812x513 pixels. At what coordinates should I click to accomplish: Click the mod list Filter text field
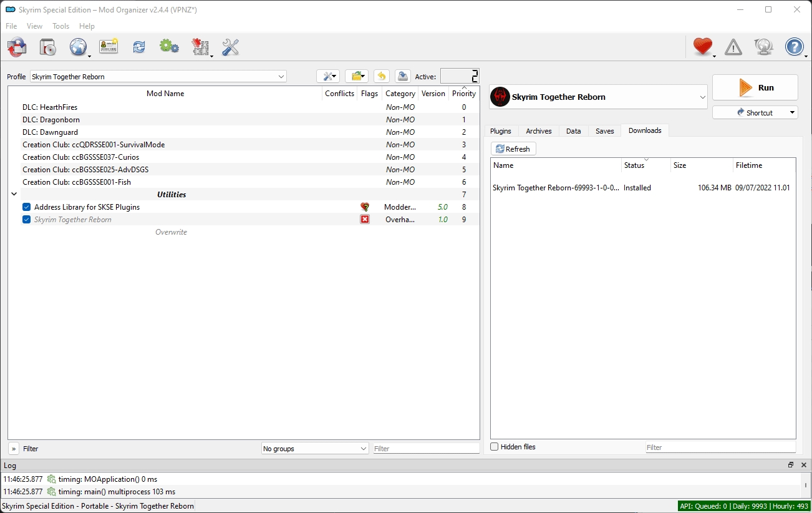426,449
